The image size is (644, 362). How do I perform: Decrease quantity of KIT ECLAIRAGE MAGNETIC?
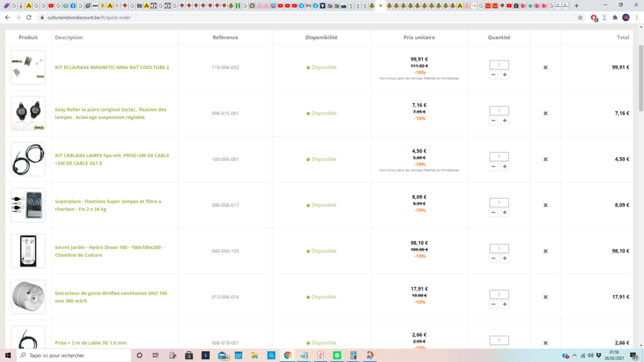pos(493,75)
